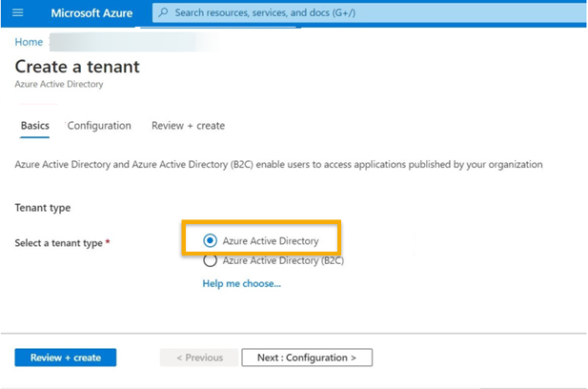Screen dimensions: 588x389
Task: Open the portal hamburger menu
Action: click(x=17, y=13)
